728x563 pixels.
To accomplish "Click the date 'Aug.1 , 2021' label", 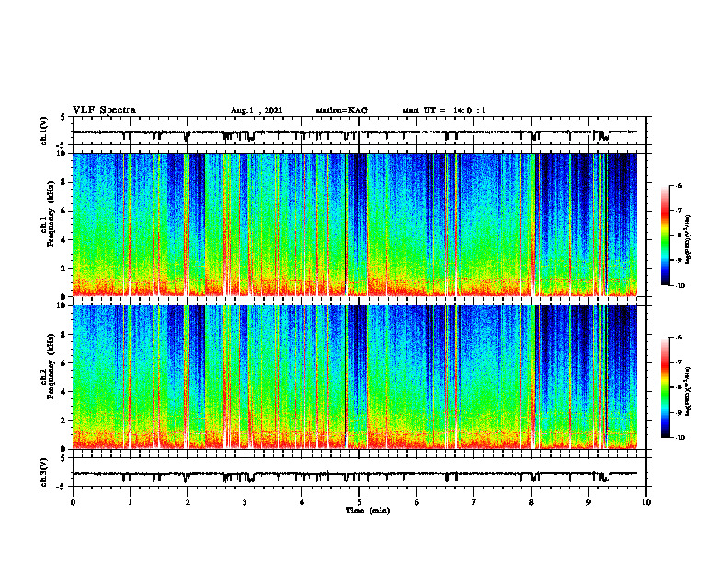I will (x=256, y=110).
